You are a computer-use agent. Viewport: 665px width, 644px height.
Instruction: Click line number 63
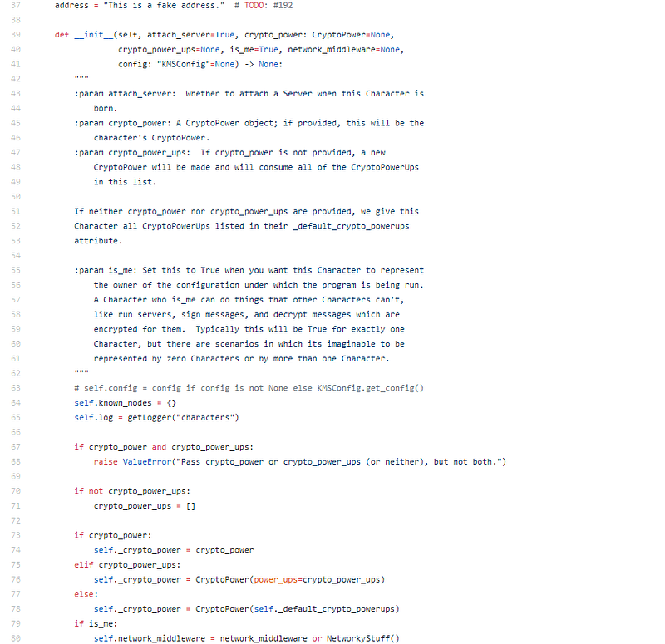tap(16, 388)
